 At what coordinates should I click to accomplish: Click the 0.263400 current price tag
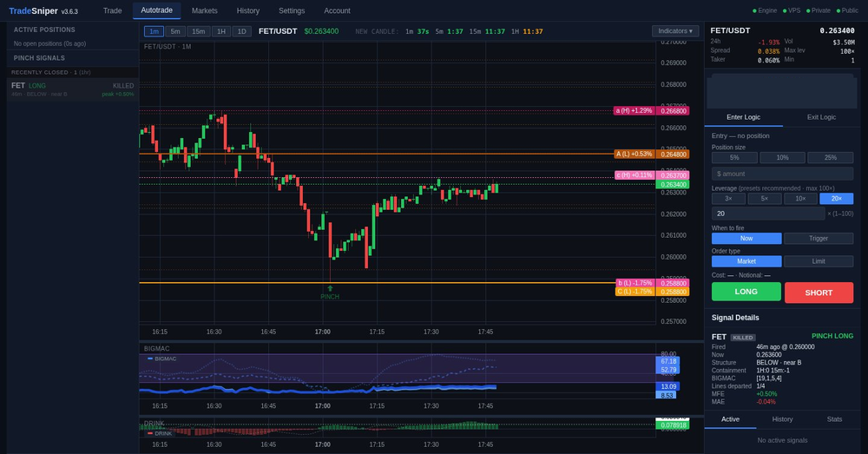tap(673, 184)
